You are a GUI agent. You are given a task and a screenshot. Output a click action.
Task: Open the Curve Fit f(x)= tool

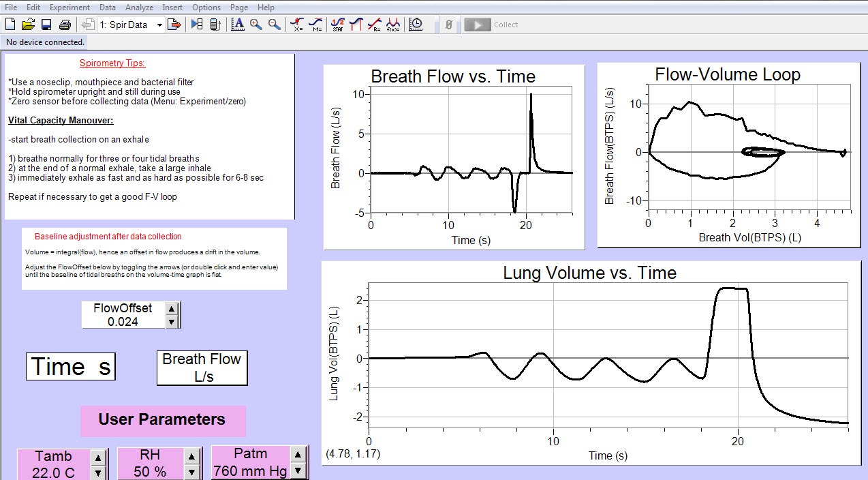tap(392, 25)
